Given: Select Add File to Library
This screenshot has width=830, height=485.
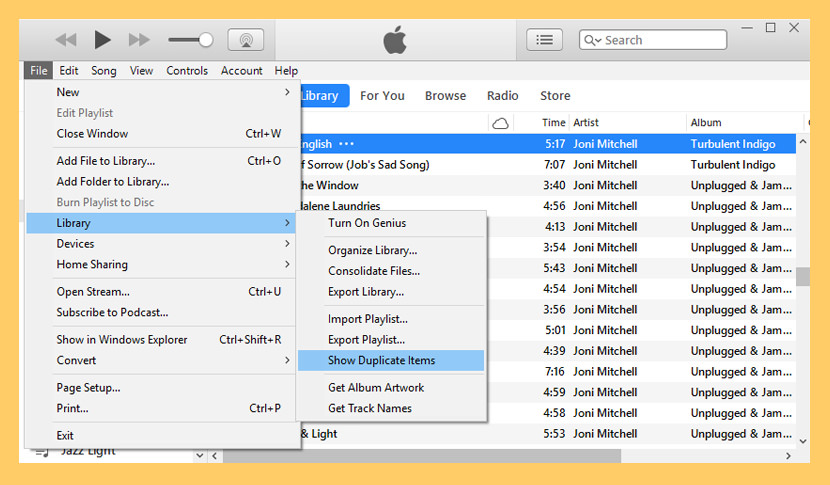Looking at the screenshot, I should click(161, 161).
